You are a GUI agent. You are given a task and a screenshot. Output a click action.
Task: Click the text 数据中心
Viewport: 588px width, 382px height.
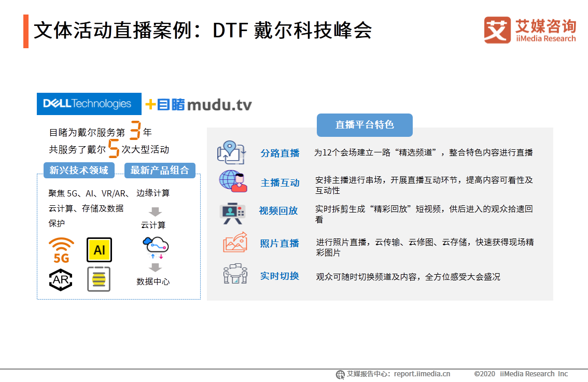(x=153, y=281)
